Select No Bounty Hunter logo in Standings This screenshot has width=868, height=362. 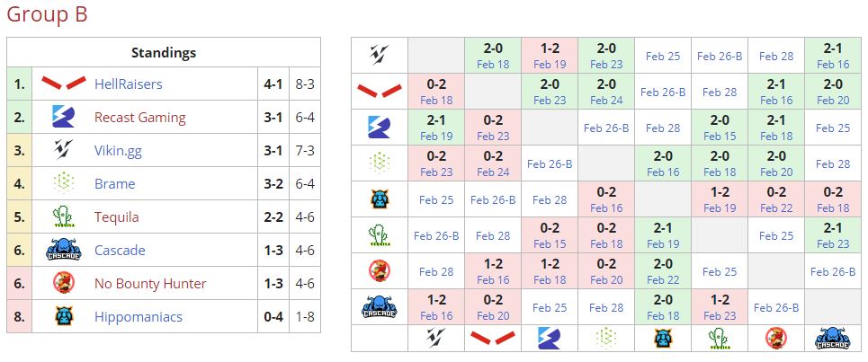(x=63, y=284)
